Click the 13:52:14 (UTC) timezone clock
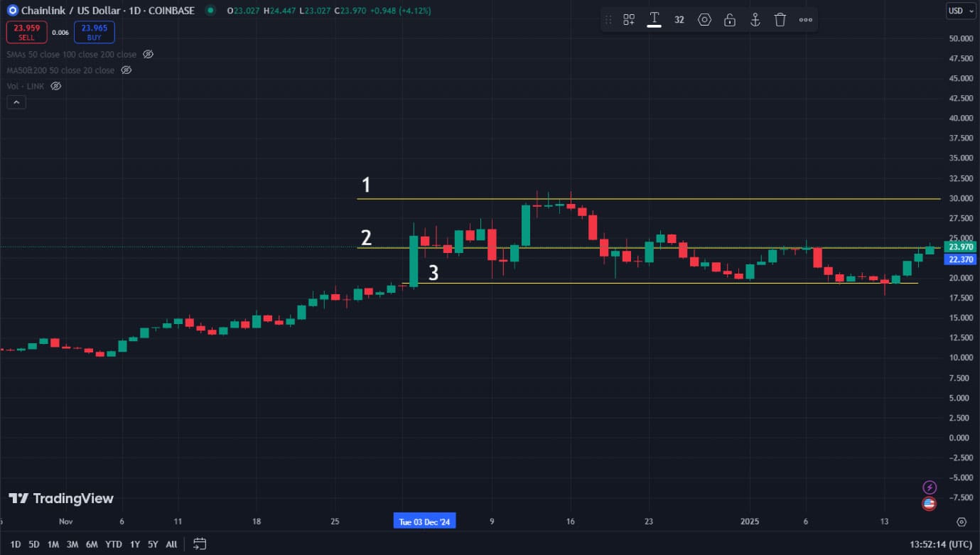The width and height of the screenshot is (980, 555). click(941, 544)
